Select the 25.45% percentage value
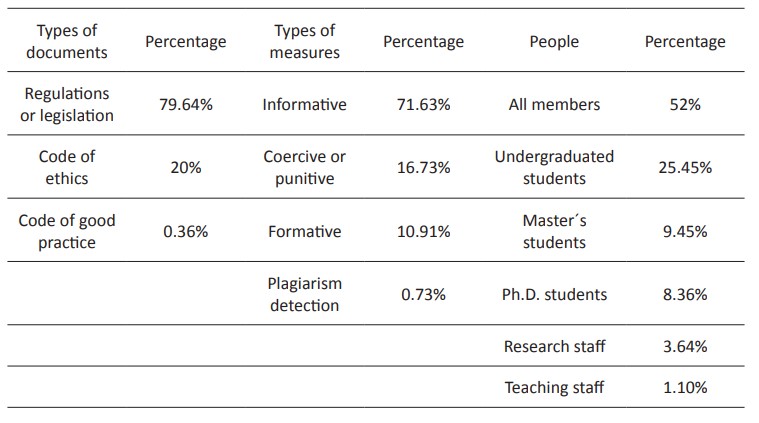The image size is (759, 423). point(685,167)
